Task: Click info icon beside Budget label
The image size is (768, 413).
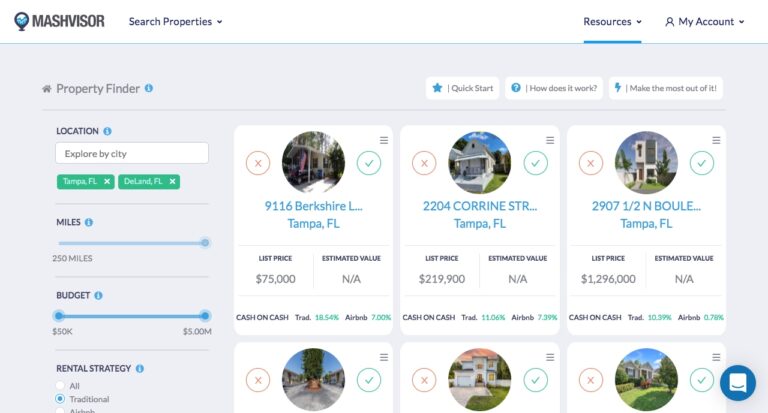Action: (98, 296)
